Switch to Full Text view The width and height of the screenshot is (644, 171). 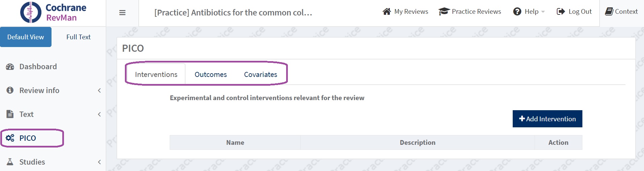point(78,37)
